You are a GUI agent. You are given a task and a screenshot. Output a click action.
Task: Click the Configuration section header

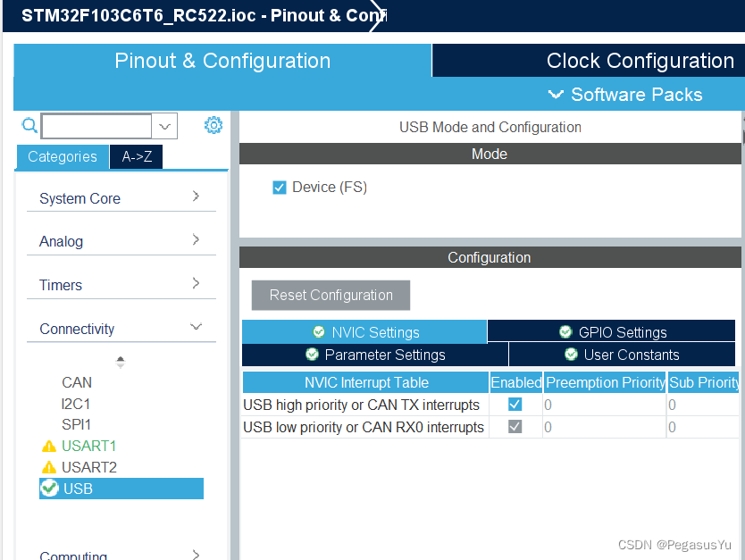tap(490, 257)
